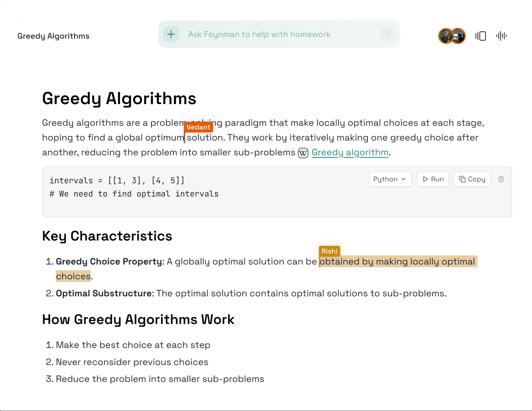
Task: Click the Key Characteristics heading
Action: [x=107, y=236]
